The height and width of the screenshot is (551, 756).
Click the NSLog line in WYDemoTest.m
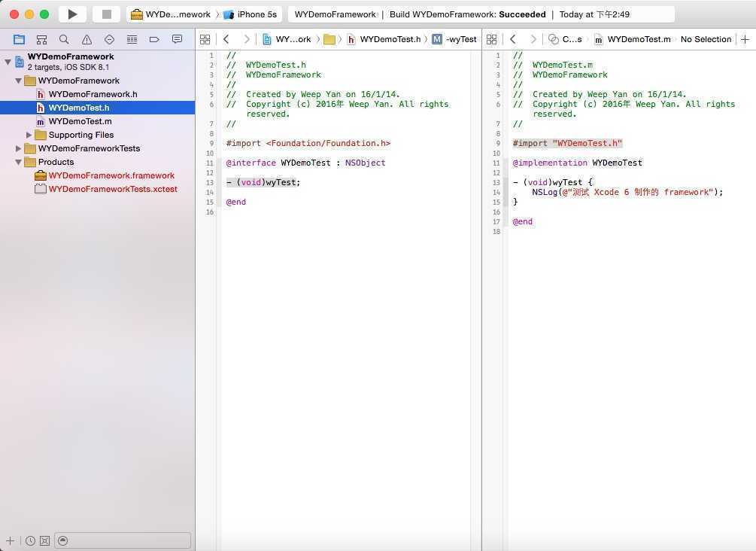(627, 192)
